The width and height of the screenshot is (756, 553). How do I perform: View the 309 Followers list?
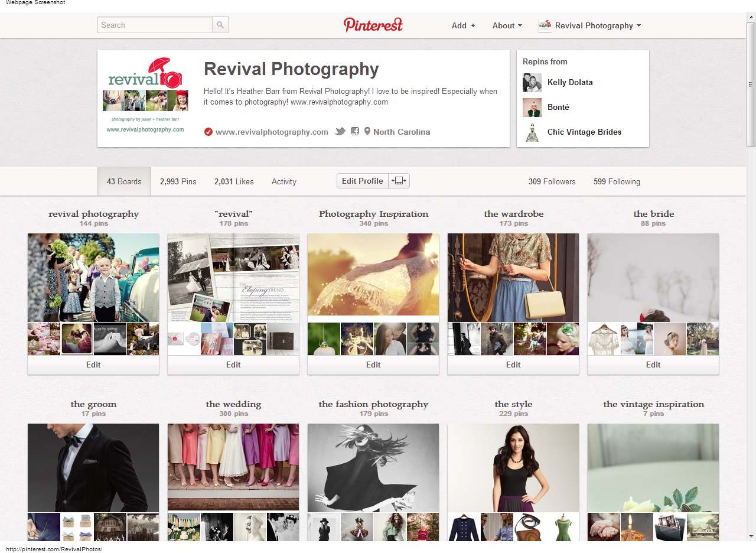click(x=552, y=181)
